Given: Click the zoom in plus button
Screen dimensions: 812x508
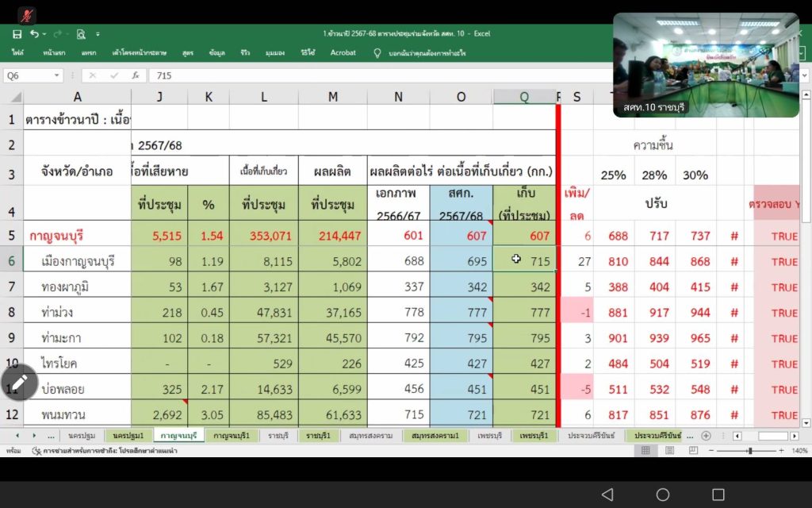Looking at the screenshot, I should click(782, 451).
